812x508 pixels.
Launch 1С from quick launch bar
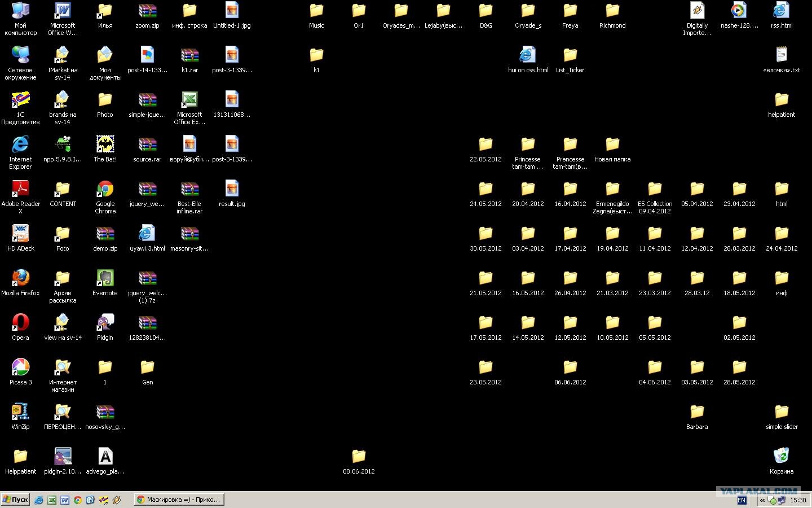104,500
